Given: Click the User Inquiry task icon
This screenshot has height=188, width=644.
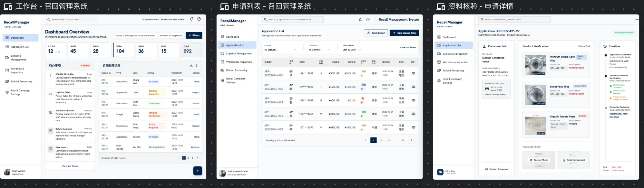Looking at the screenshot, I should click(51, 149).
